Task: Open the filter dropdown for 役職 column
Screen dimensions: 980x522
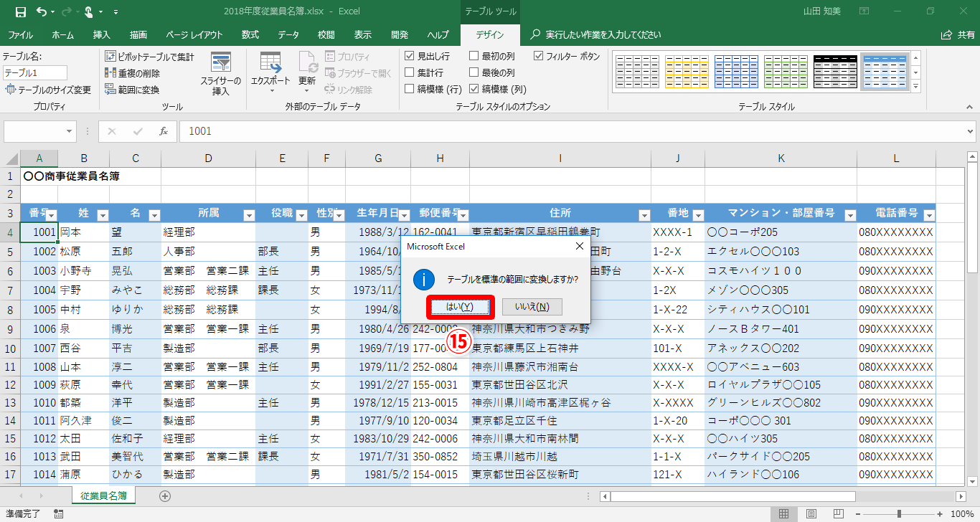Action: (x=301, y=214)
